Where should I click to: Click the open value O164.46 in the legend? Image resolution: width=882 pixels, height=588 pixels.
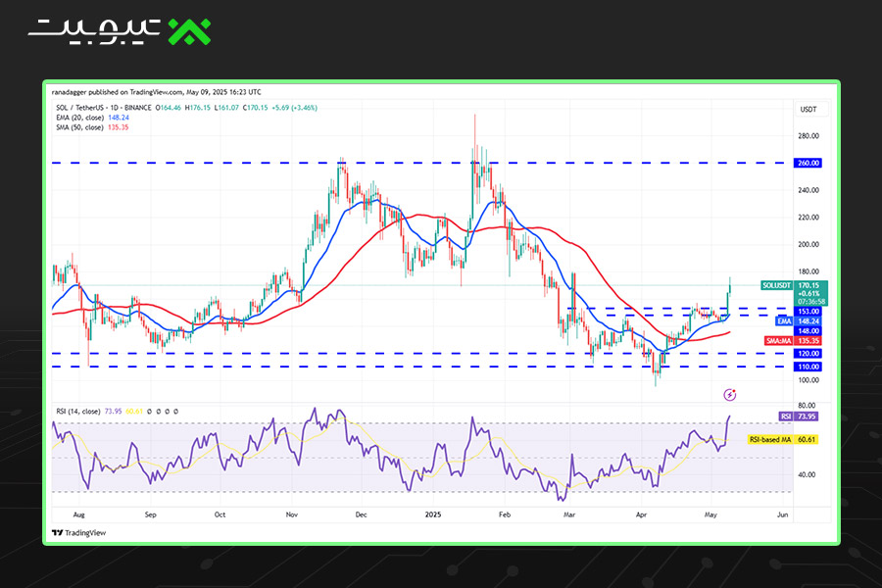[169, 108]
